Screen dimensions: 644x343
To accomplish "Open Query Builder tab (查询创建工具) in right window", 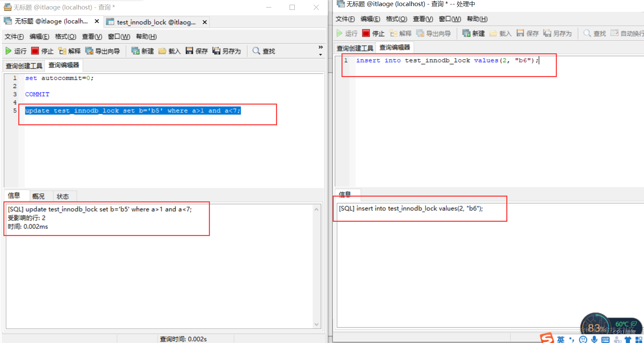I will click(355, 48).
